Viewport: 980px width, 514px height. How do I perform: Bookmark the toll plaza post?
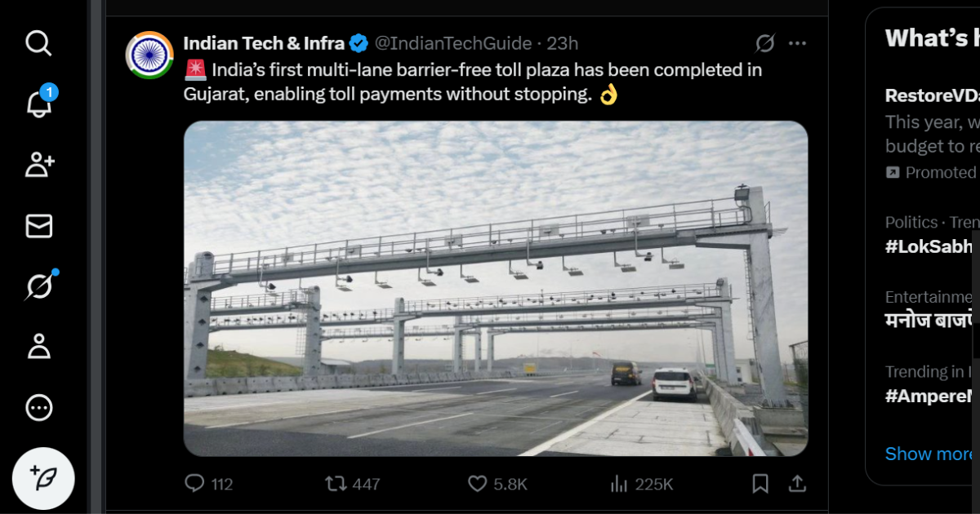pos(760,484)
